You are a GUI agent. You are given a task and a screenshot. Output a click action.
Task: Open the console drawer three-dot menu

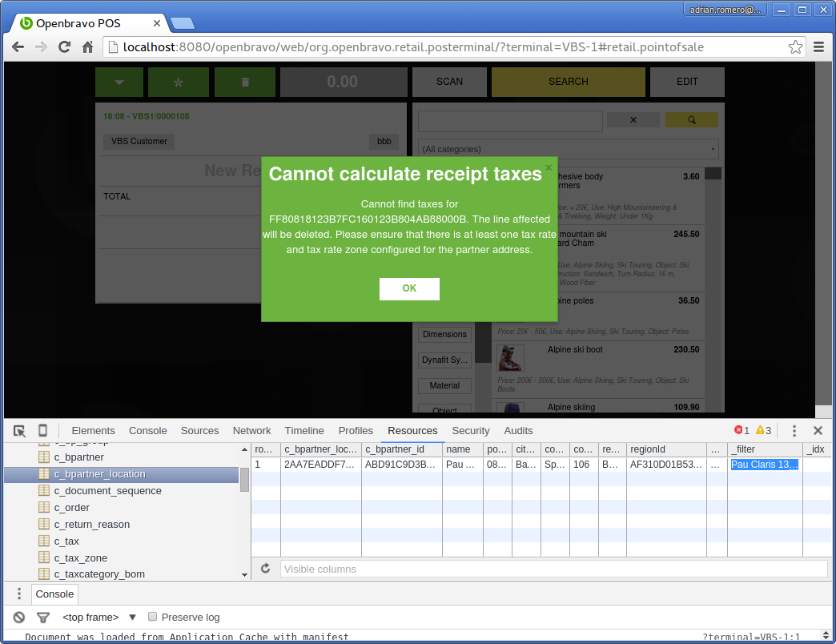19,594
